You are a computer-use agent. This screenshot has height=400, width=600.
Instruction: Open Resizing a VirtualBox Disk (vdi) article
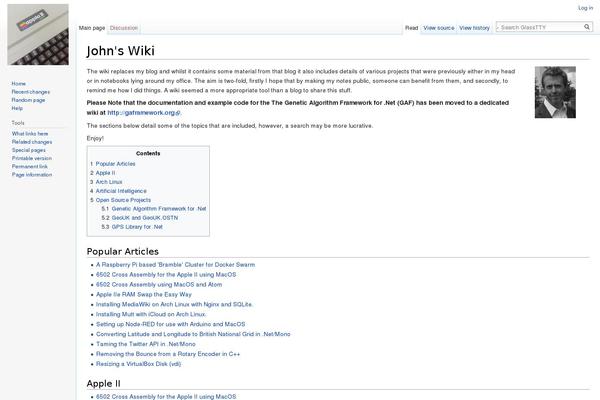(x=139, y=364)
